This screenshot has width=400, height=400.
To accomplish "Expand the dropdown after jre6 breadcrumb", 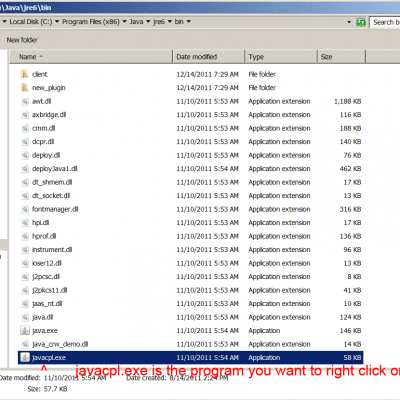I will [x=170, y=22].
